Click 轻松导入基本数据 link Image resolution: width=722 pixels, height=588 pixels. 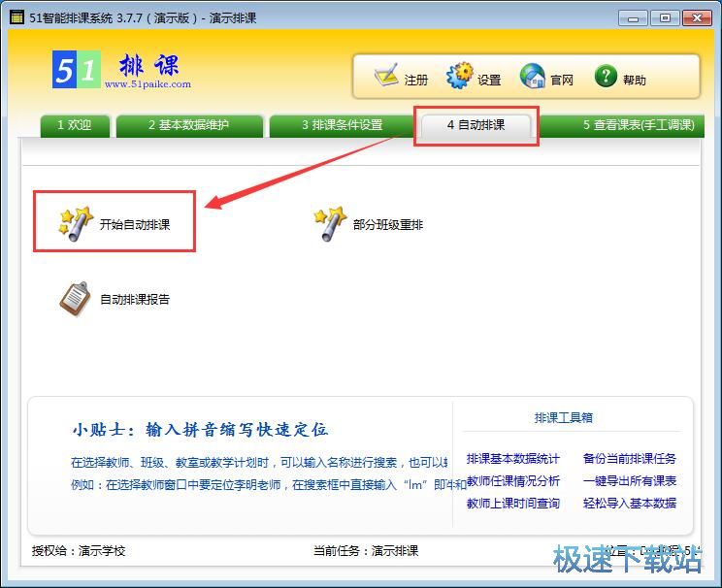[629, 504]
